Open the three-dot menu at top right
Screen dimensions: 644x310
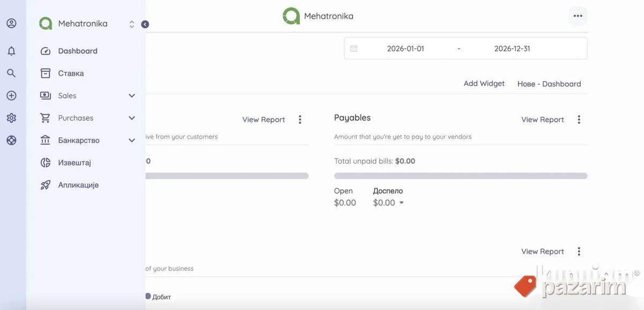pos(578,16)
